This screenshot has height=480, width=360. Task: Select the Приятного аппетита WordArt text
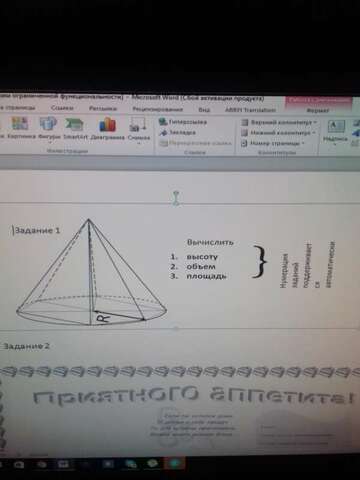193,397
